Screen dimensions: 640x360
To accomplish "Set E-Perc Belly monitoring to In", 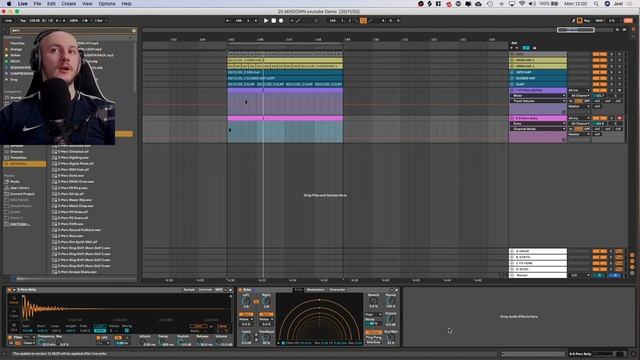I will tap(571, 129).
